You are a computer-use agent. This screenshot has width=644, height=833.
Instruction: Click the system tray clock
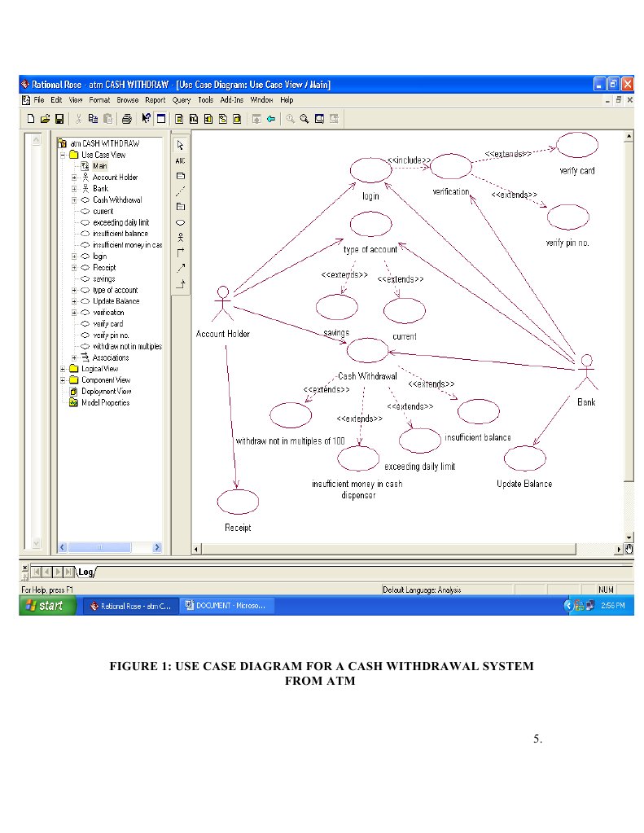click(612, 606)
